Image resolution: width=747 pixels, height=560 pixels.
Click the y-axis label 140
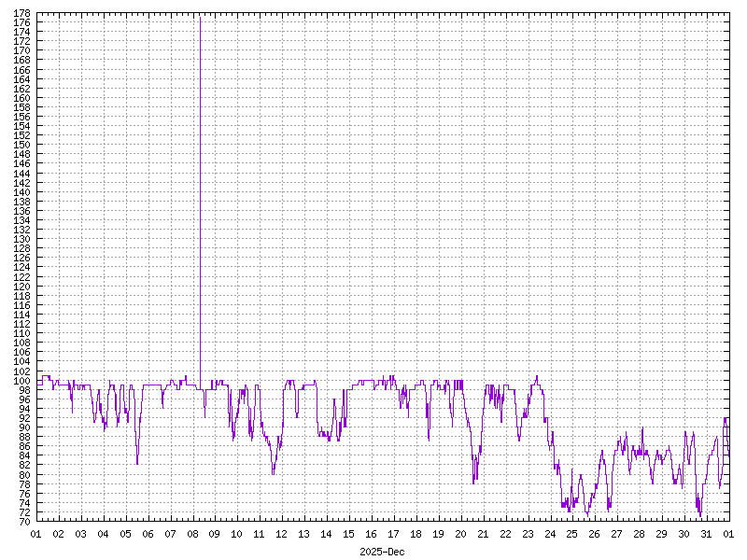click(x=23, y=189)
